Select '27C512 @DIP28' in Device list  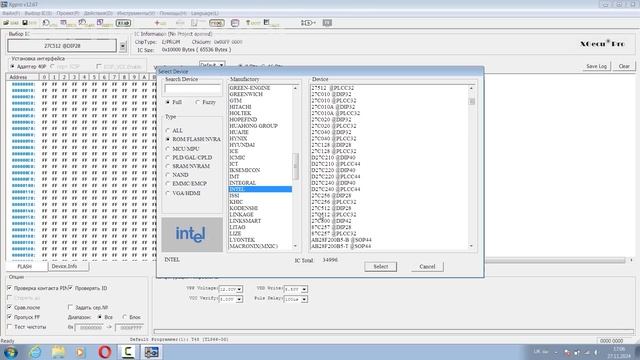coord(390,208)
